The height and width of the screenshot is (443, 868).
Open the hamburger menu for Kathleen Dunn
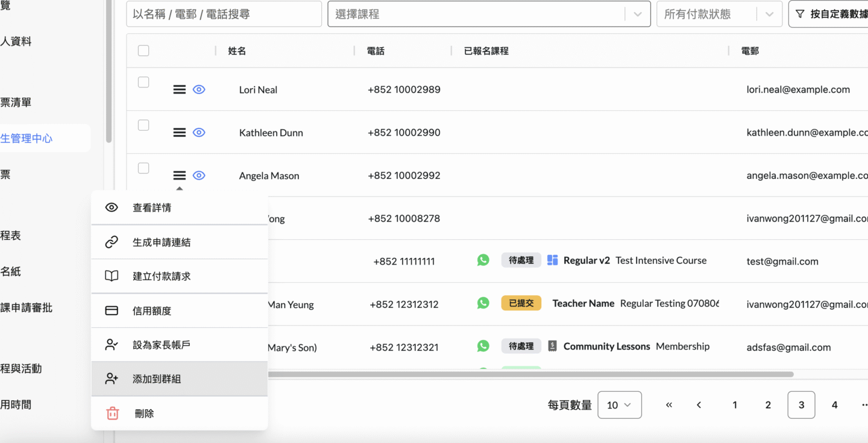click(179, 133)
